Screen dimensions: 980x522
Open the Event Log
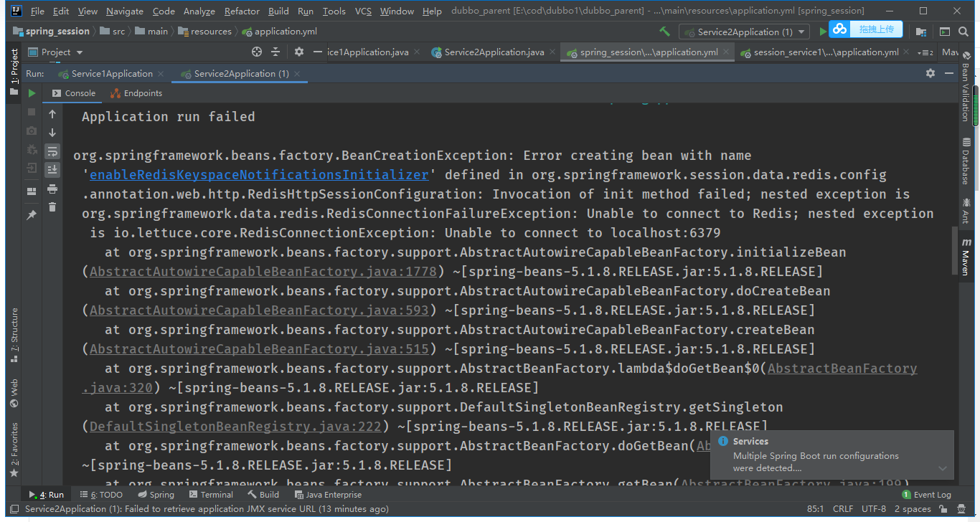(x=926, y=495)
